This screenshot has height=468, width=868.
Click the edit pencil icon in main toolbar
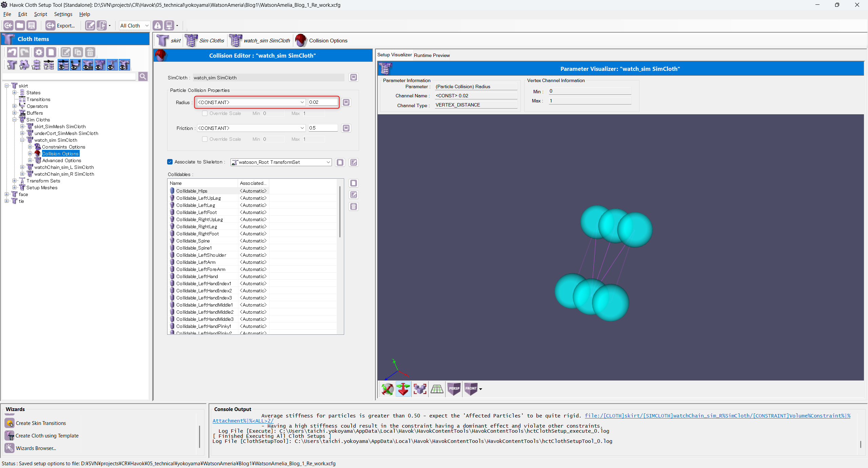click(x=90, y=25)
